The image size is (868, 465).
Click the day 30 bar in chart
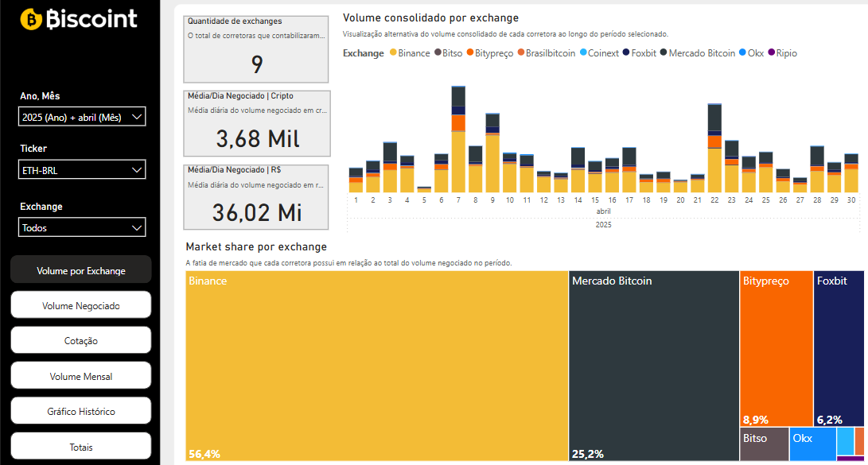click(851, 173)
